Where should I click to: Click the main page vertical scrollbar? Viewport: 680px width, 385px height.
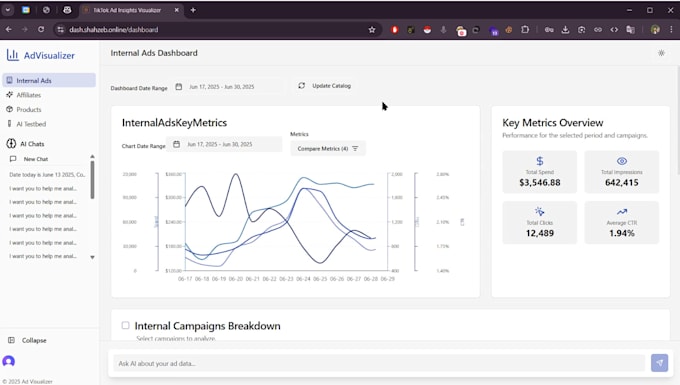(678, 121)
